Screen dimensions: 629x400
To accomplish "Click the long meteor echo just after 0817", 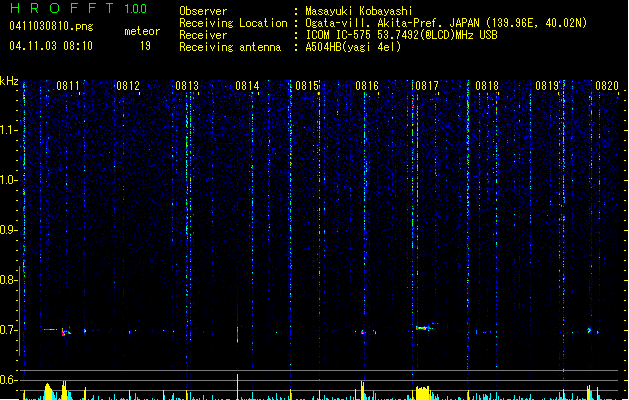I will pyautogui.click(x=424, y=328).
